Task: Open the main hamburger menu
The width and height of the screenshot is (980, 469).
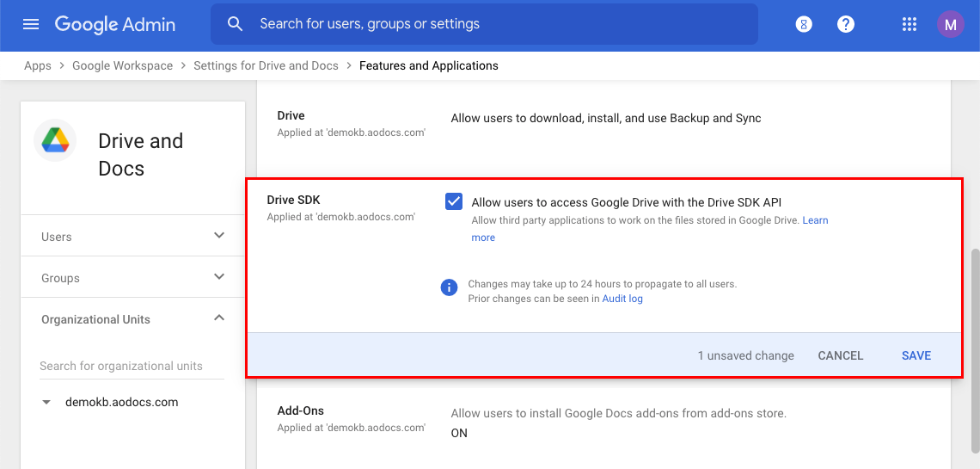Action: [x=31, y=24]
